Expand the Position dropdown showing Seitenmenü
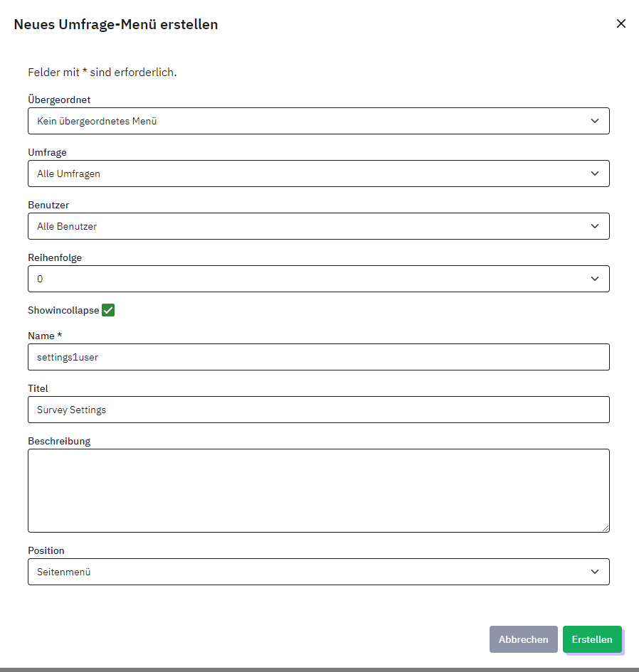 pyautogui.click(x=318, y=572)
